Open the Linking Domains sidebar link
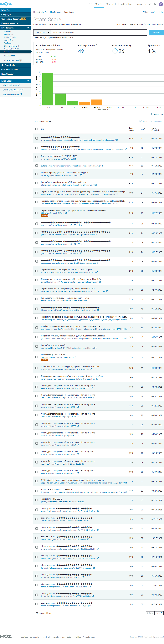The width and height of the screenshot is (164, 644). [10, 37]
